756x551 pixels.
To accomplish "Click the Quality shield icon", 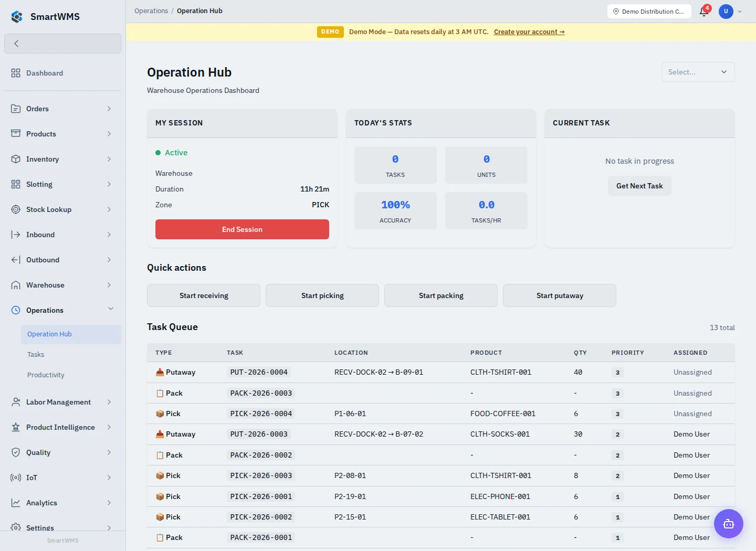I will 16,452.
